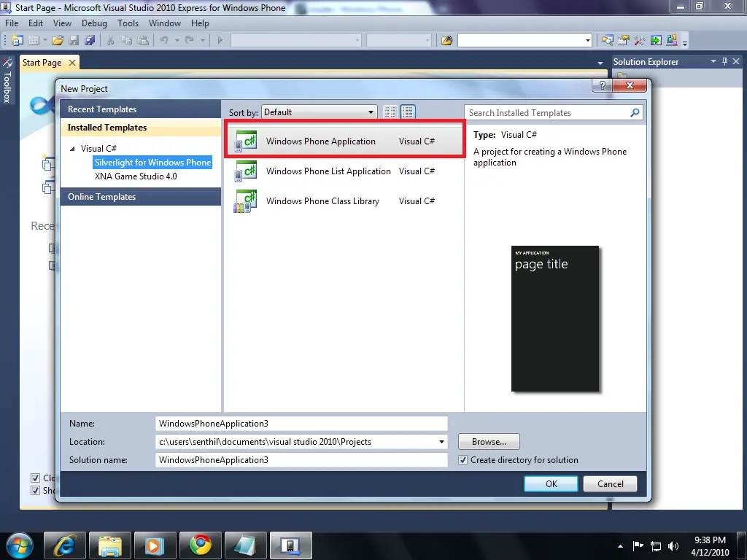
Task: Click the Solution name input field
Action: point(301,460)
